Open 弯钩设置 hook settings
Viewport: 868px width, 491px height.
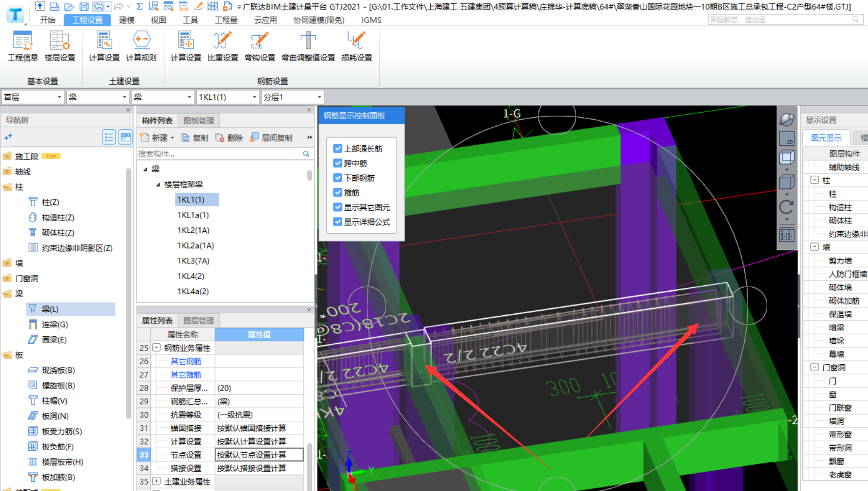click(x=259, y=46)
